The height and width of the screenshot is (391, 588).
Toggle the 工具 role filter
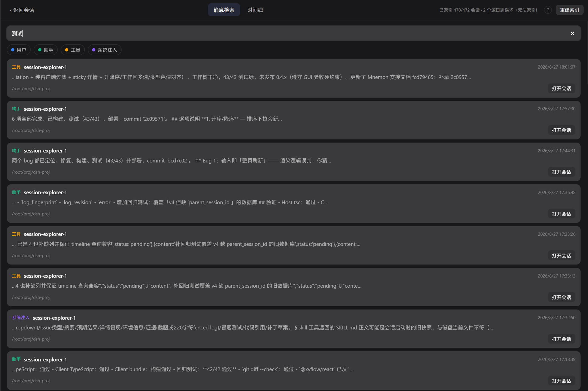click(73, 50)
